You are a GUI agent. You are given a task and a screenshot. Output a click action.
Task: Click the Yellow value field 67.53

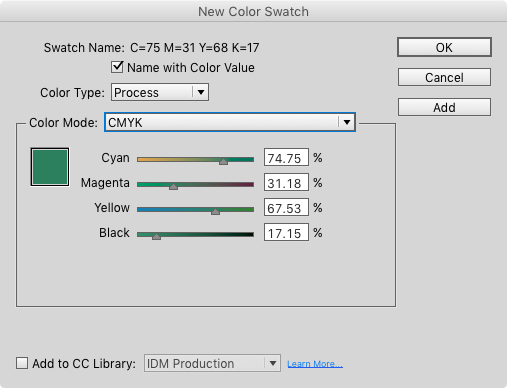[x=286, y=207]
